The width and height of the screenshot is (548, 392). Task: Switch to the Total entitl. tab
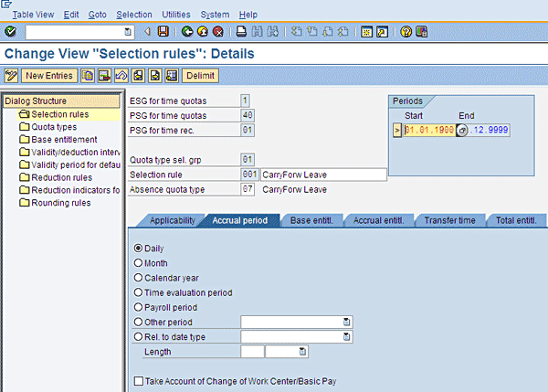point(516,220)
